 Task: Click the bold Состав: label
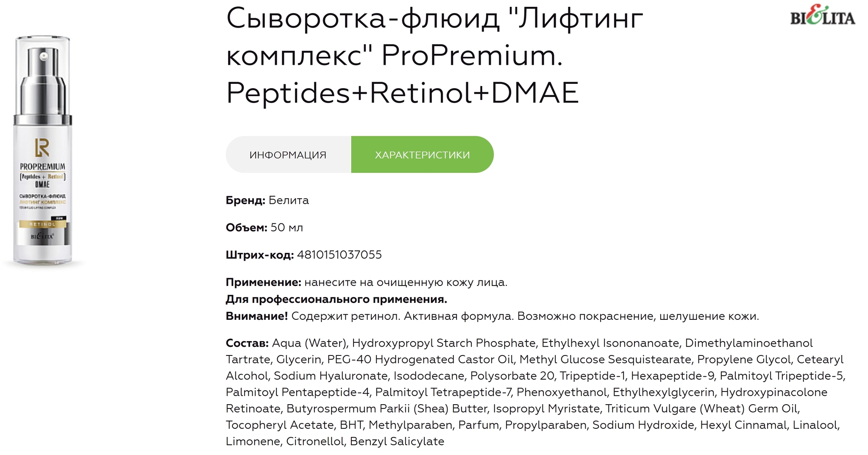[247, 343]
